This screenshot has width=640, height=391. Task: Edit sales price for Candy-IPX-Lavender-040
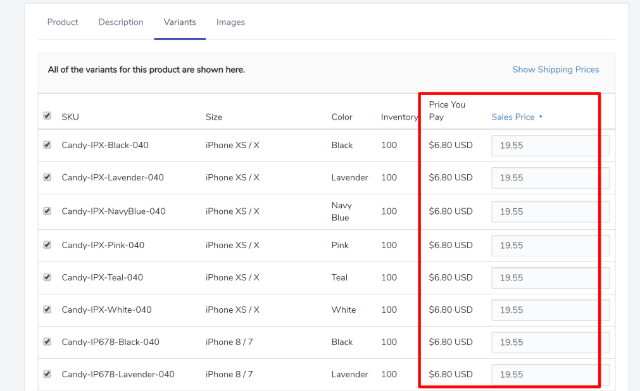coord(550,178)
